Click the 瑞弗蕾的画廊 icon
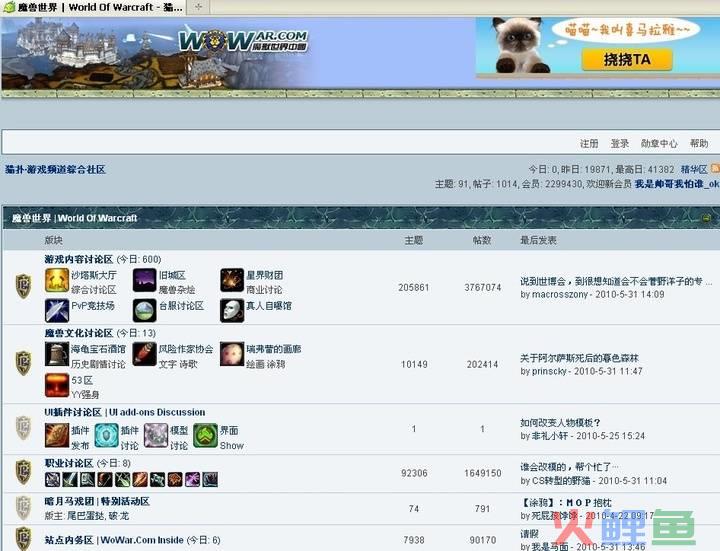The height and width of the screenshot is (551, 720). point(232,354)
